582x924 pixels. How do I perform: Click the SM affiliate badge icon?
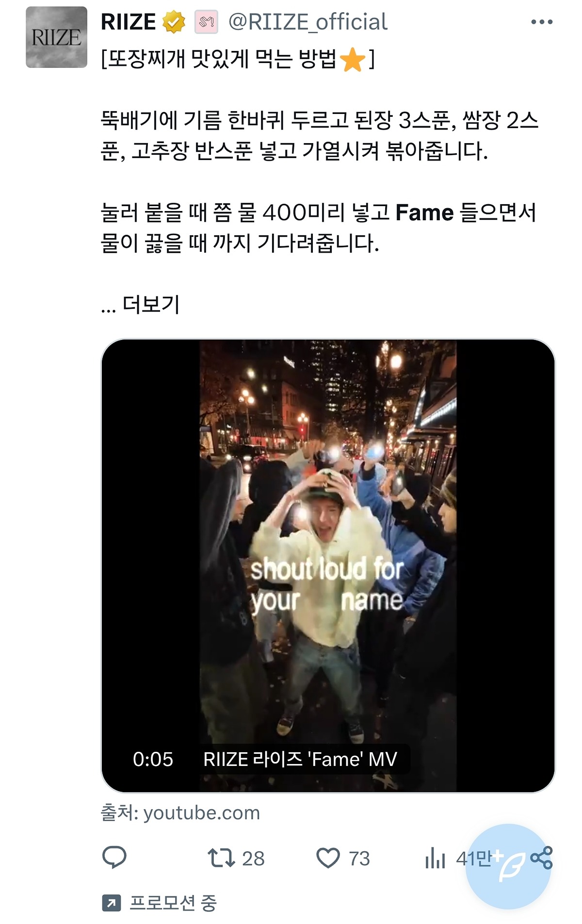point(206,22)
